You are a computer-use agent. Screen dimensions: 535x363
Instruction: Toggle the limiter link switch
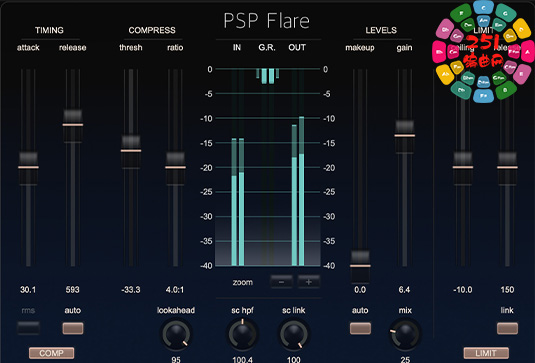tap(507, 328)
